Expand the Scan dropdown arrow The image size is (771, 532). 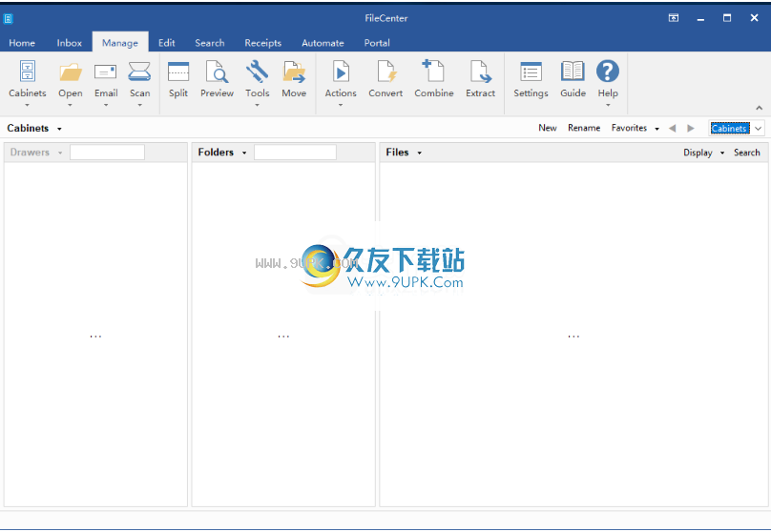click(139, 105)
